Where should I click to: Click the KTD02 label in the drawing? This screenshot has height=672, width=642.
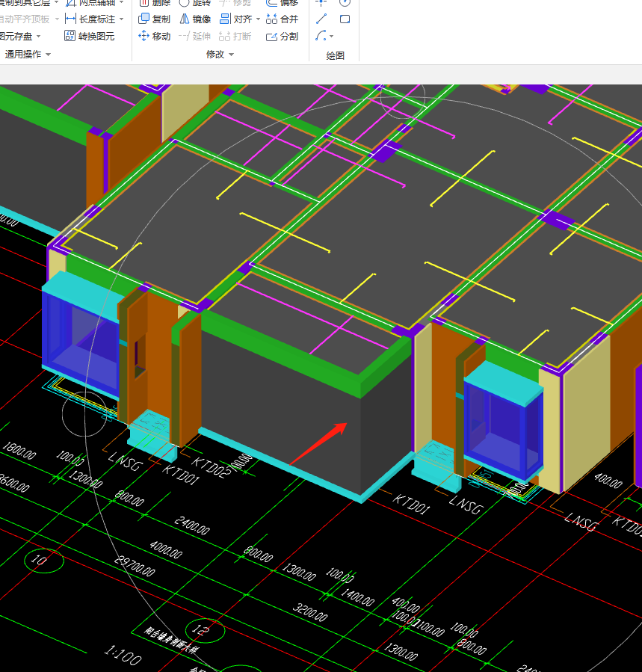click(211, 467)
